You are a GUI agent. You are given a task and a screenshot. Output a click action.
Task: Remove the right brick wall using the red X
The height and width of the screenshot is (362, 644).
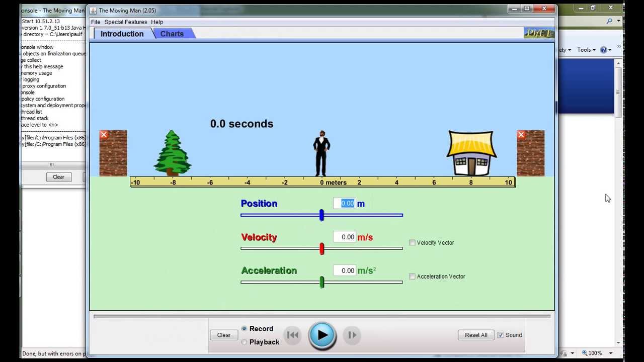pos(521,135)
